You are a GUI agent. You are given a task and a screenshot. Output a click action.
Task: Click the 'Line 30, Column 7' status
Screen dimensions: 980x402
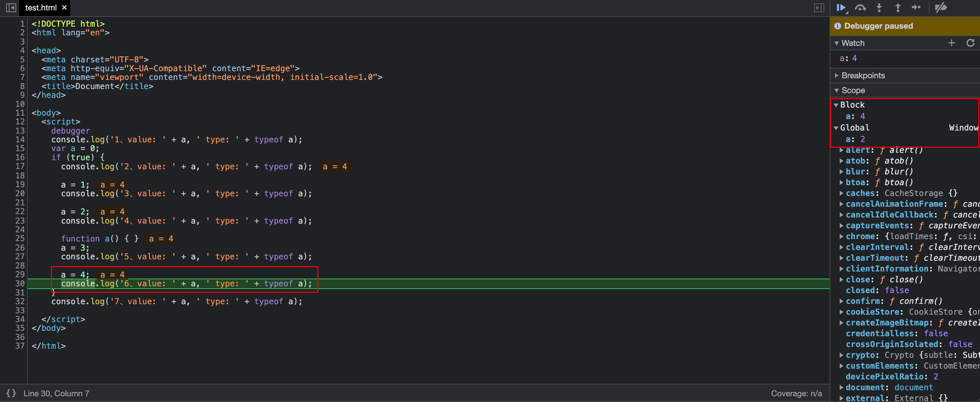tap(56, 393)
